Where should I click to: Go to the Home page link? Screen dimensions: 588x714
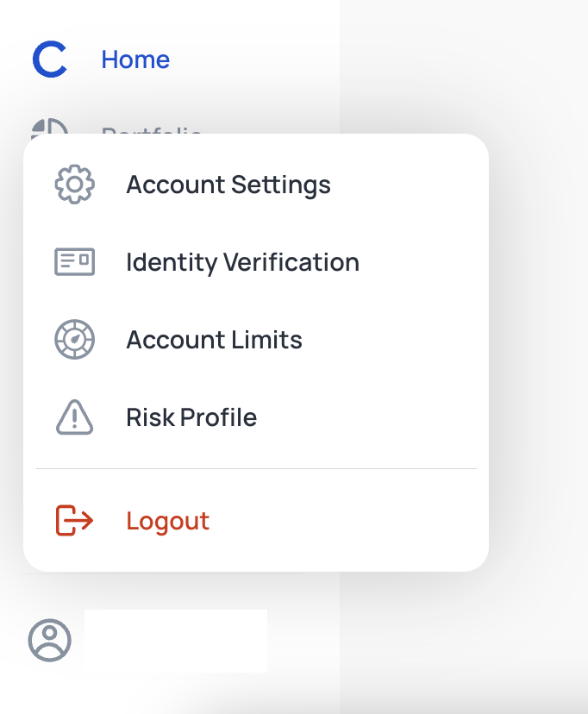pyautogui.click(x=135, y=60)
